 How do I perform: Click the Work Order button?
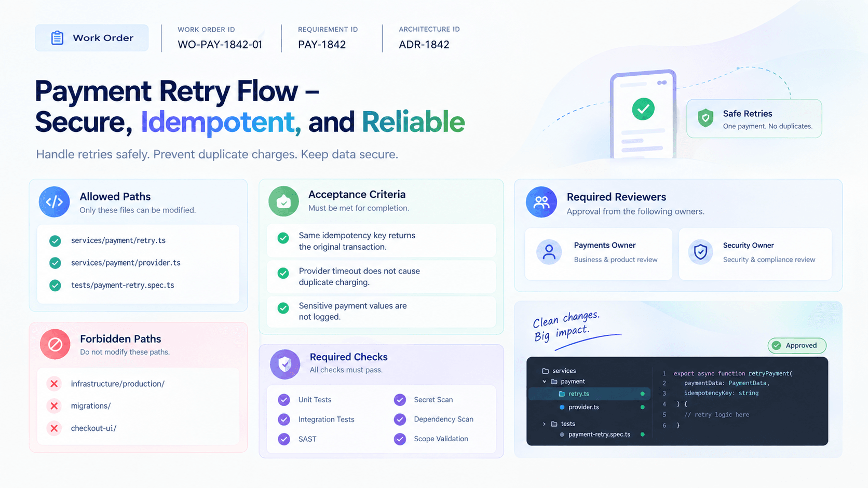92,38
